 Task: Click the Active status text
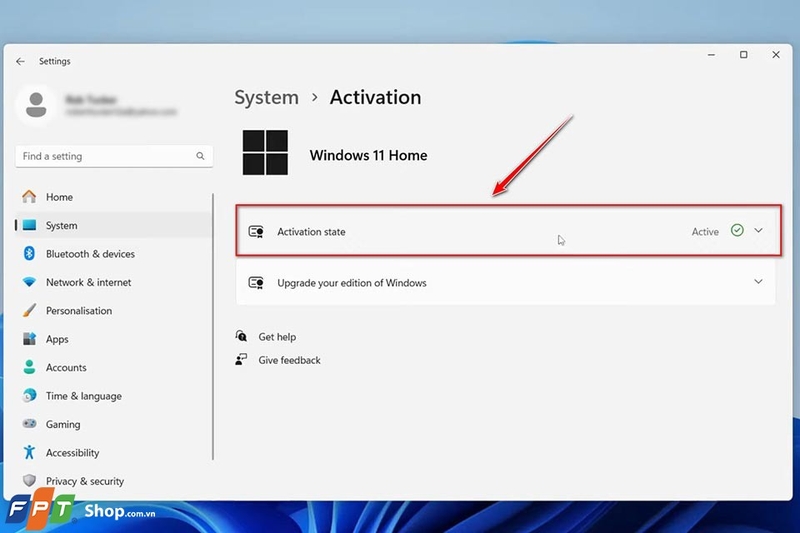(x=705, y=232)
